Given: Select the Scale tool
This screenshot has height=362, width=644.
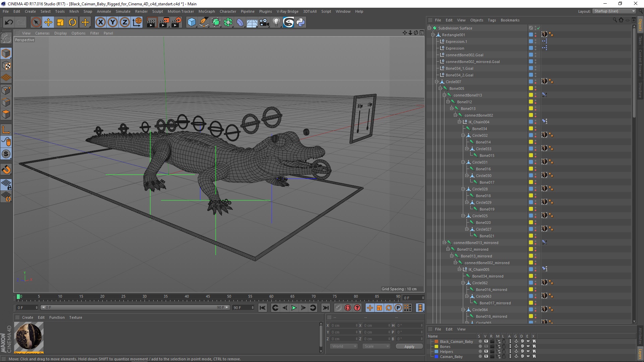Looking at the screenshot, I should click(60, 22).
